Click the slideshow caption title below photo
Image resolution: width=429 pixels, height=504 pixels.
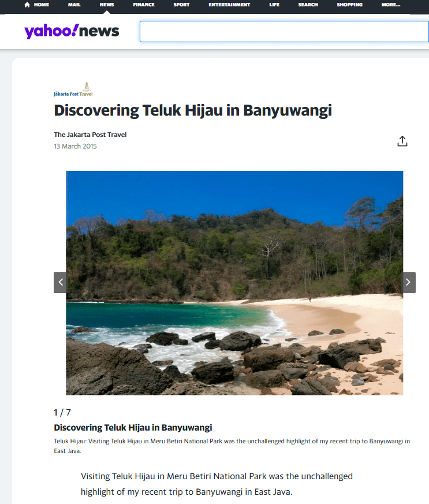[133, 428]
